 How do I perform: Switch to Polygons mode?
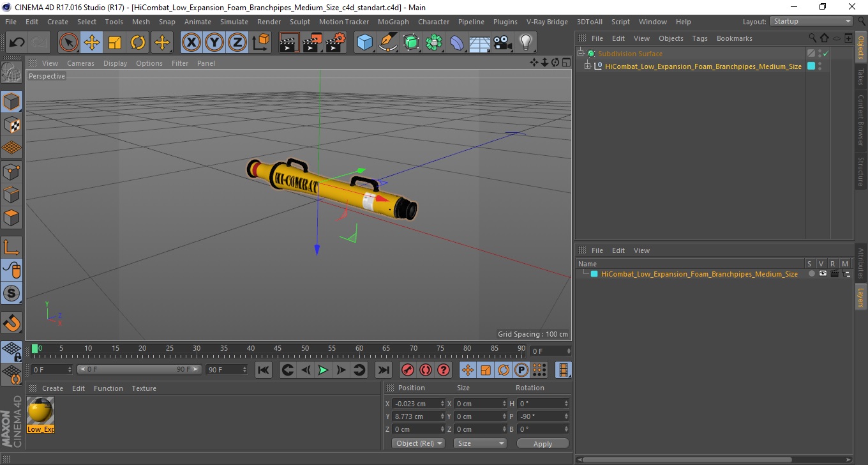pos(11,217)
